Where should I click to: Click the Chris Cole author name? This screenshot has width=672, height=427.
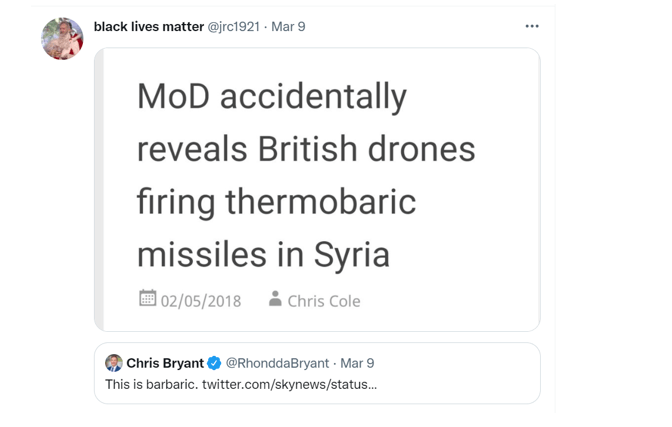tap(323, 300)
